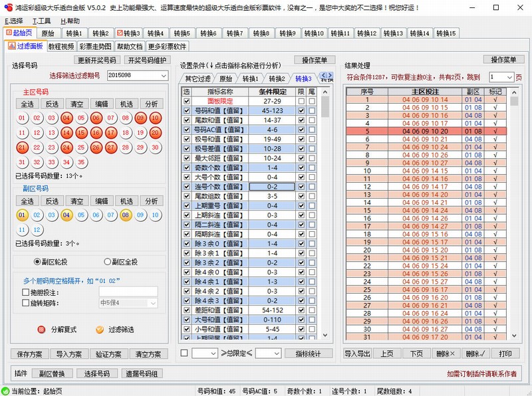Click the 教程视频 video icon
This screenshot has width=532, height=396.
(62, 46)
